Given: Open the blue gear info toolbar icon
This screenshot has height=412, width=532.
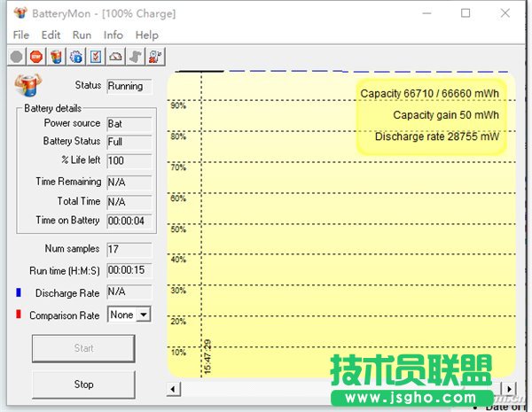Looking at the screenshot, I should [76, 57].
